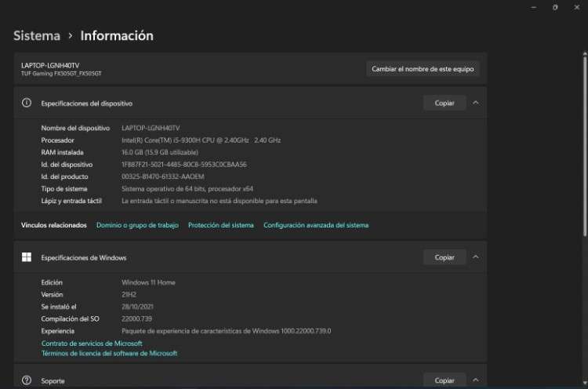Collapse the Especificaciones del dispositivo section chevron

click(x=476, y=103)
